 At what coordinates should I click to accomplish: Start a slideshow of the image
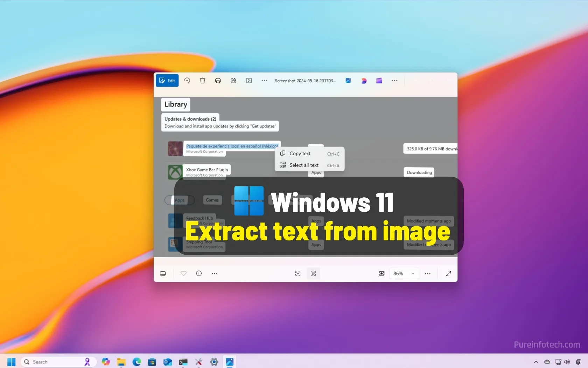[249, 81]
